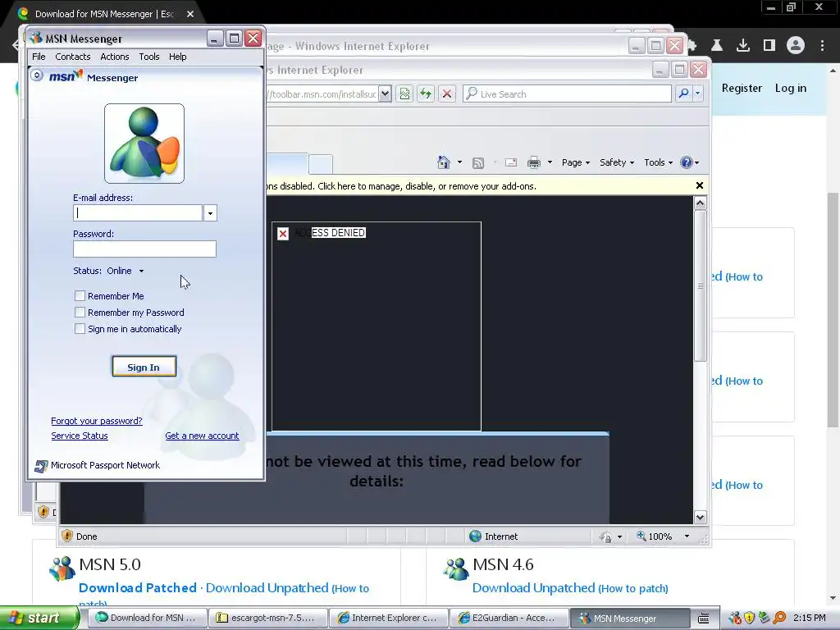The height and width of the screenshot is (630, 840).
Task: Click the blue Help icon in IE
Action: (x=687, y=162)
